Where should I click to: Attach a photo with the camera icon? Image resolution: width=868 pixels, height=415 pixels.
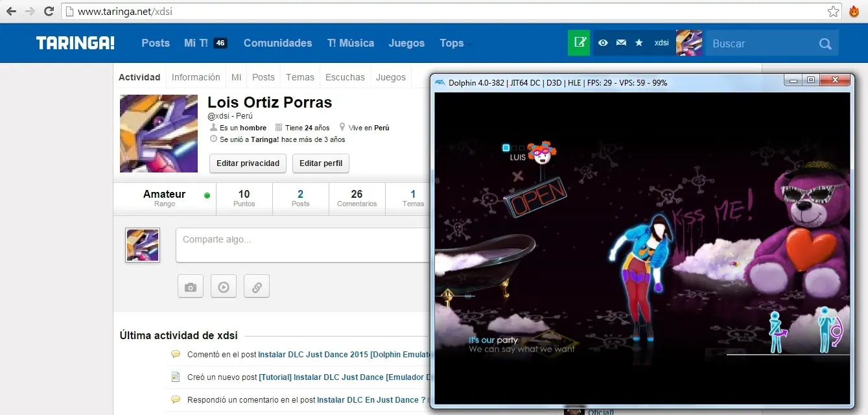(x=191, y=287)
